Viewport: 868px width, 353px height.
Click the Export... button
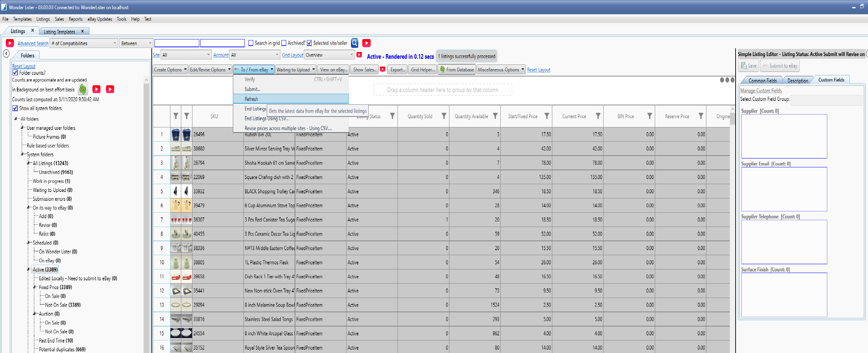pyautogui.click(x=398, y=70)
